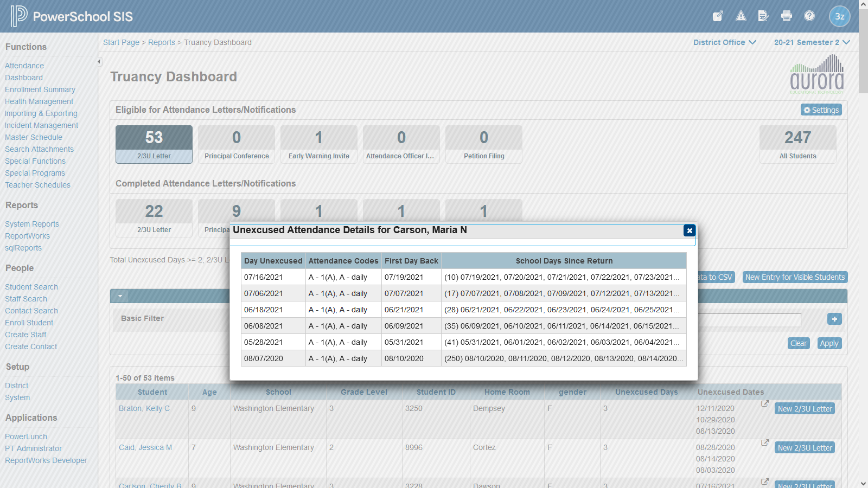Sort by the Unexcused Days column header

pyautogui.click(x=646, y=392)
